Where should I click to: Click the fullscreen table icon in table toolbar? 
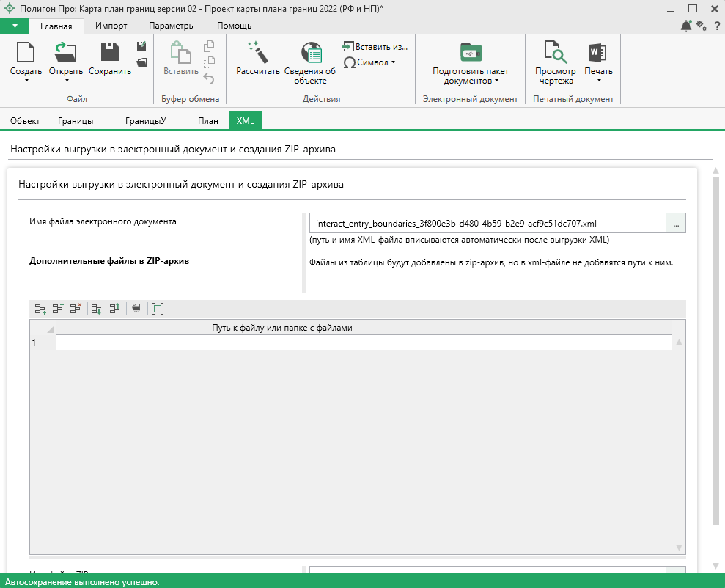click(x=157, y=309)
